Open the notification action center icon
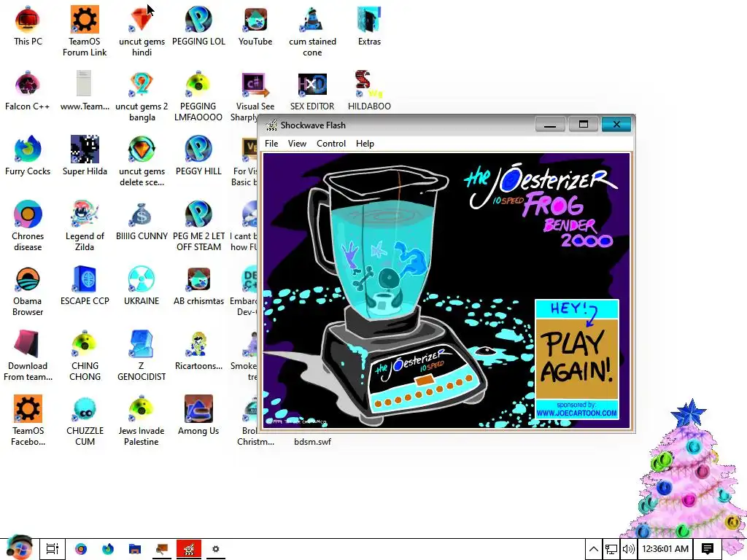Viewport: 747px width, 560px height. 708,549
